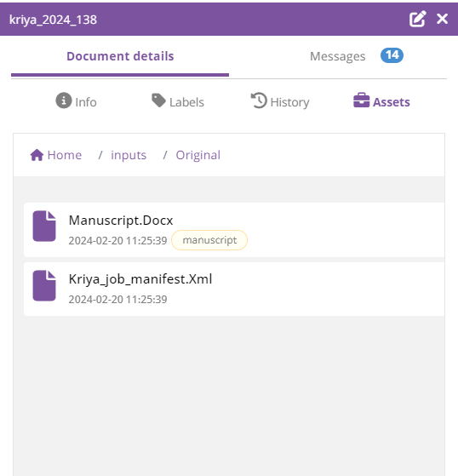Click the blue 14 messages badge
Image resolution: width=458 pixels, height=476 pixels.
pos(392,55)
